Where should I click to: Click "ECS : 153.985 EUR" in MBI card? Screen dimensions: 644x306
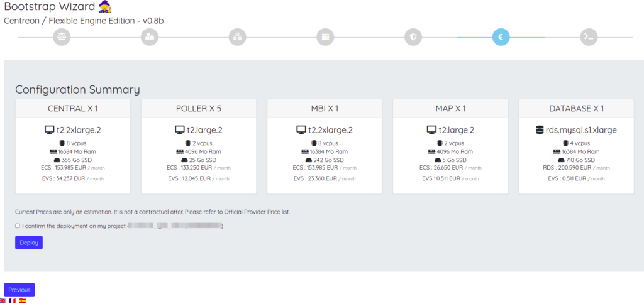click(x=316, y=167)
